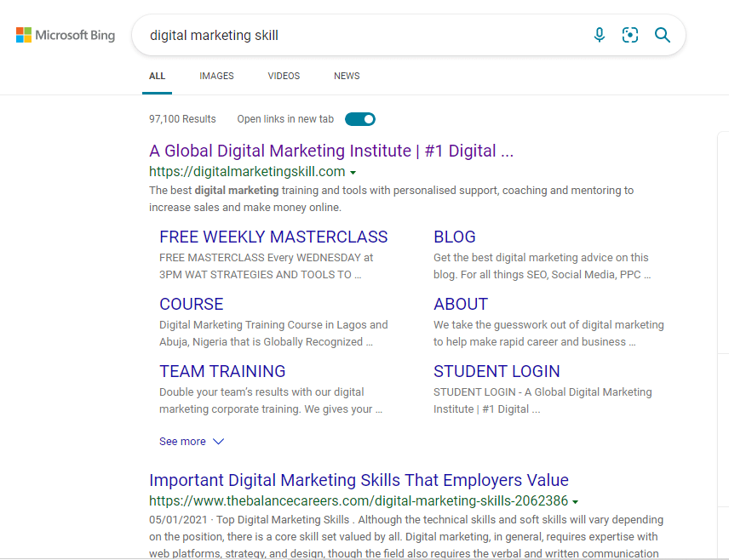Screen dimensions: 729x560
Task: Open the BLOG sitelink
Action: pyautogui.click(x=454, y=237)
